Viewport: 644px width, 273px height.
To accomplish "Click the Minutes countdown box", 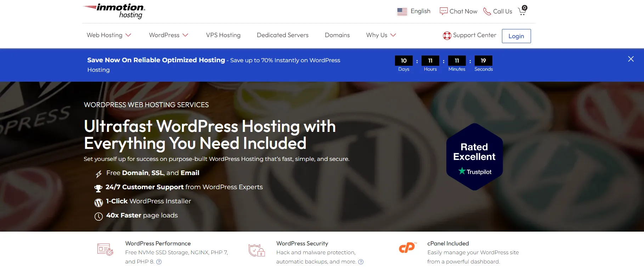I will [457, 60].
